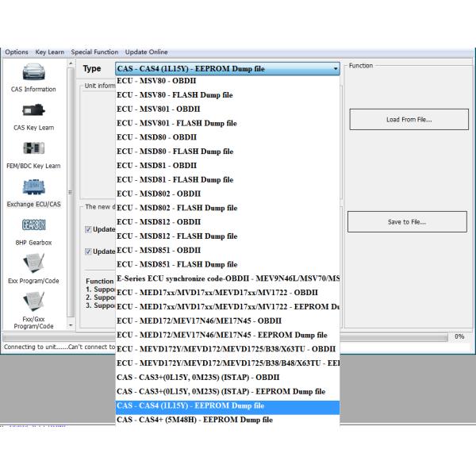Choose ECU - MSV80 - FLASH Dump file
Viewport: 476px width, 476px height.
pyautogui.click(x=228, y=95)
